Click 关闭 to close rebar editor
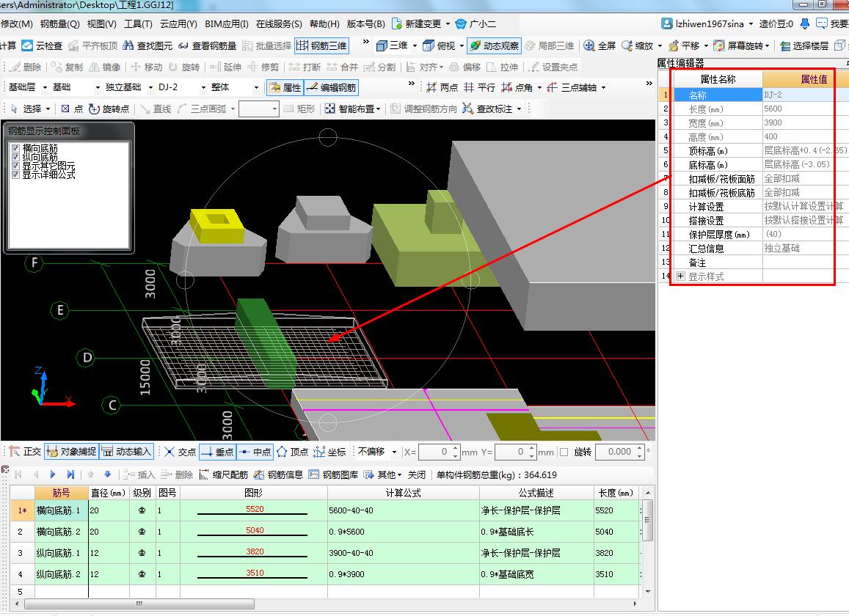 point(416,474)
